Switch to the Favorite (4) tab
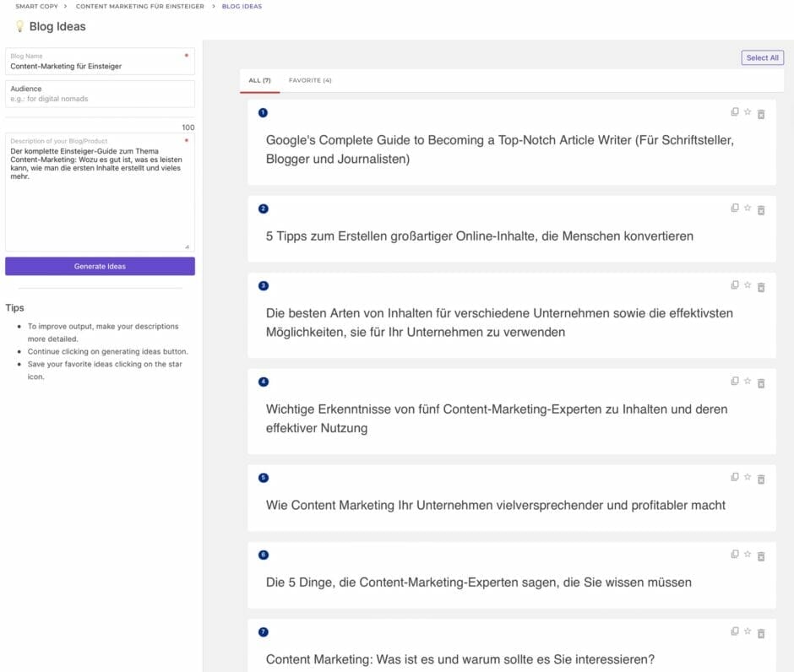The width and height of the screenshot is (794, 672). (x=310, y=80)
